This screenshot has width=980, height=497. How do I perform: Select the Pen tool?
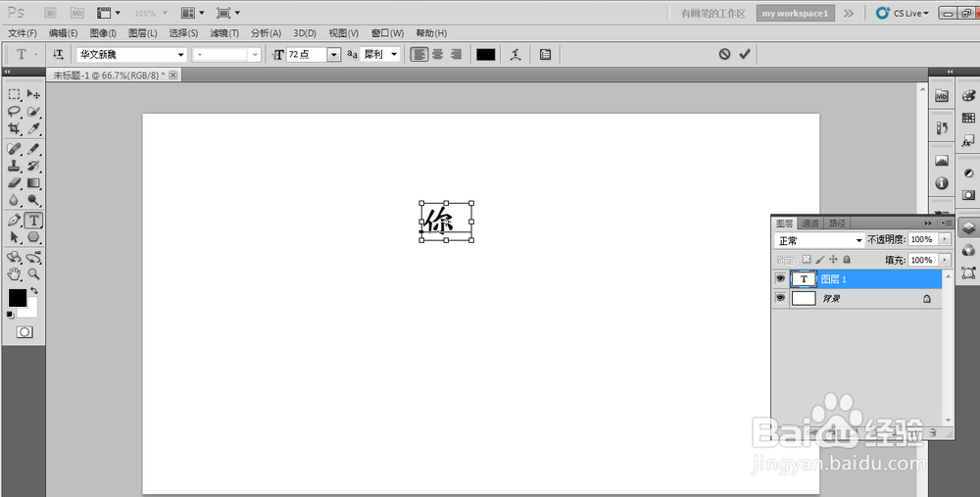15,220
